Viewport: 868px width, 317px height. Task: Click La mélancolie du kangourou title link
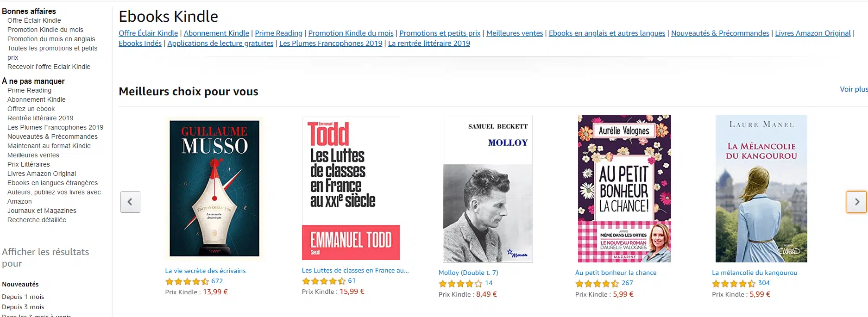tap(755, 273)
